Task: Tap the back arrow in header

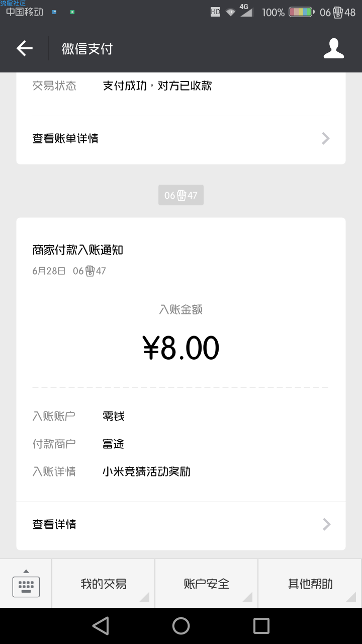Action: coord(24,48)
